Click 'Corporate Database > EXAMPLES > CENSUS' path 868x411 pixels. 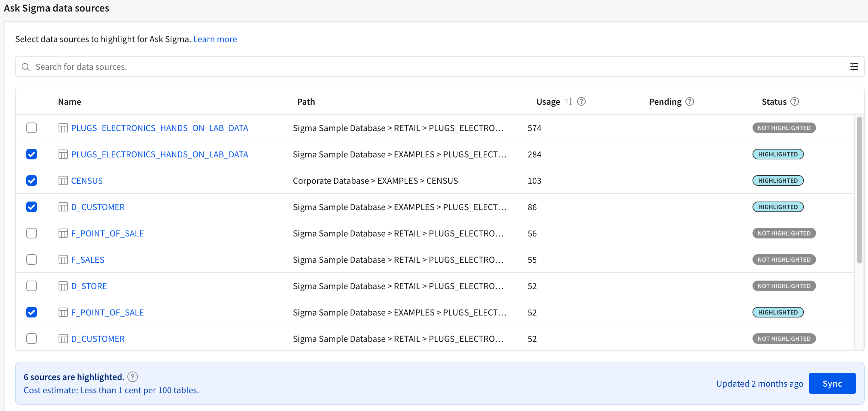tap(375, 180)
